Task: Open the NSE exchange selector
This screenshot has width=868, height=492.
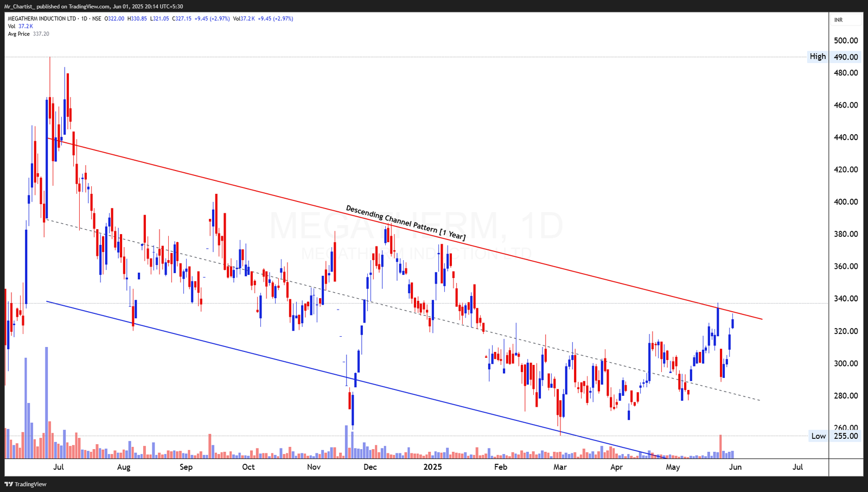Action: click(x=98, y=18)
